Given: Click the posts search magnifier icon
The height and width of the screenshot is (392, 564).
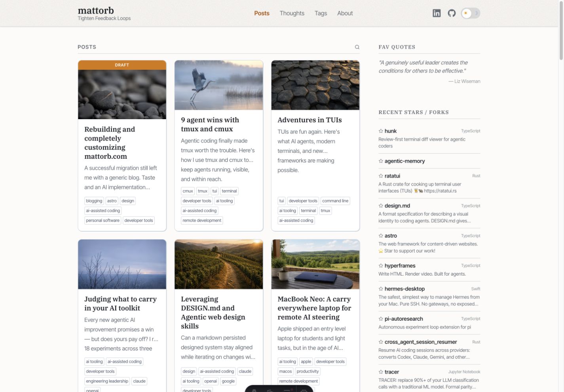Looking at the screenshot, I should pyautogui.click(x=357, y=47).
